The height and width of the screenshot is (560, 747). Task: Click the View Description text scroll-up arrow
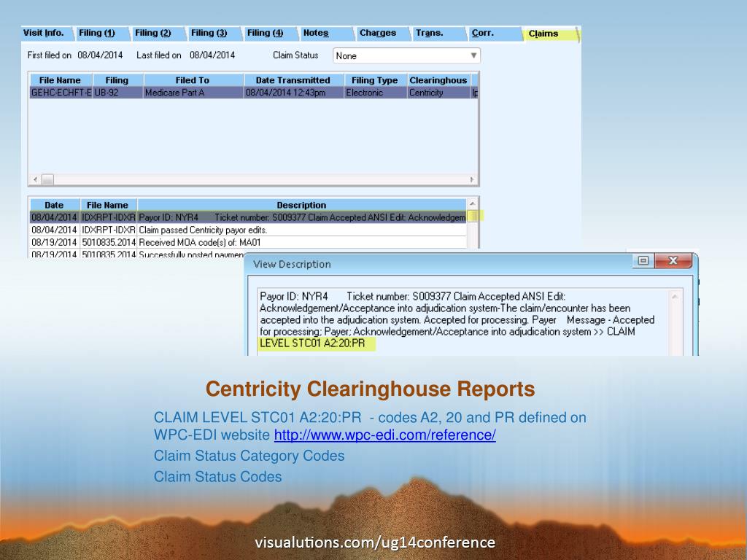(x=675, y=297)
